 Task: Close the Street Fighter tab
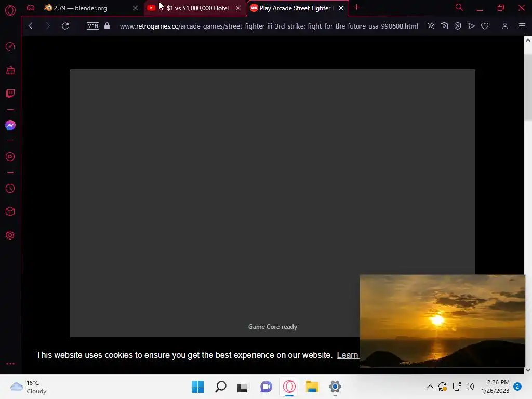341,8
